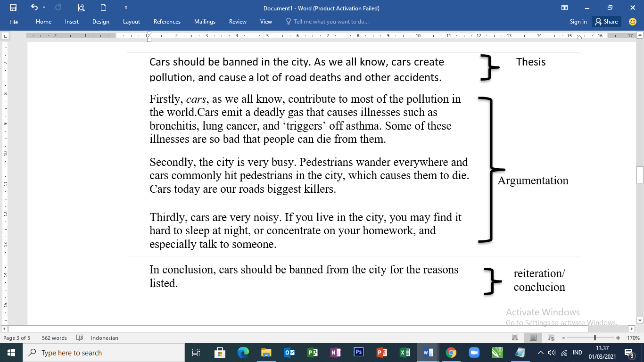Image resolution: width=644 pixels, height=362 pixels.
Task: Open the Design ribbon tab
Action: (101, 22)
